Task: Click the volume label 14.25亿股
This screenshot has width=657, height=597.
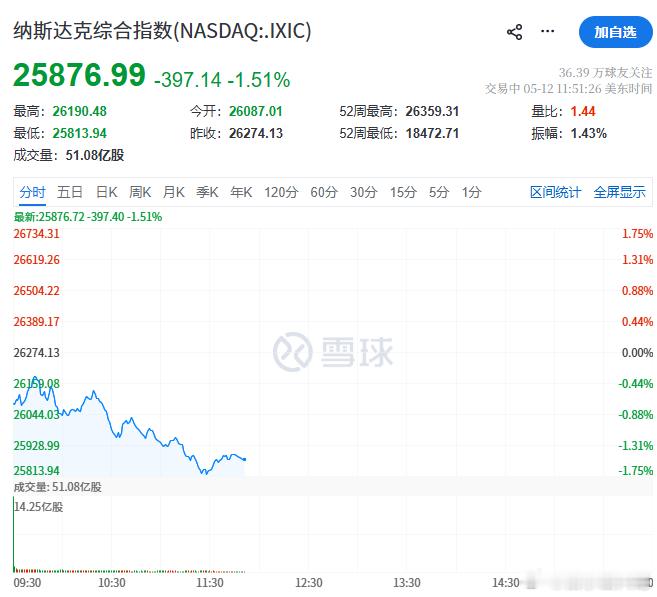Action: [x=39, y=507]
